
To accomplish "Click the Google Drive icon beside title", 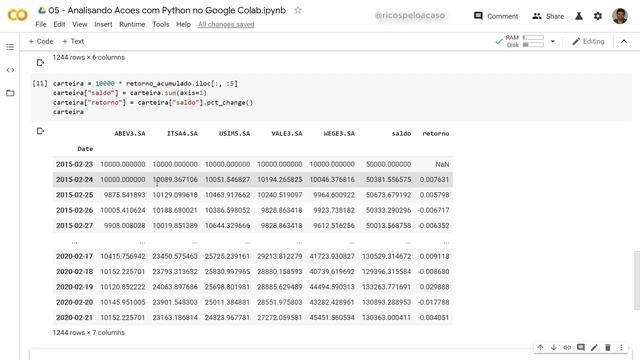I will point(42,10).
